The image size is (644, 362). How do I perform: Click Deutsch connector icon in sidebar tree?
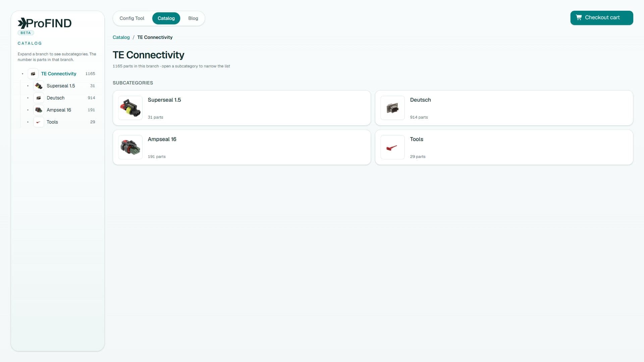[39, 98]
